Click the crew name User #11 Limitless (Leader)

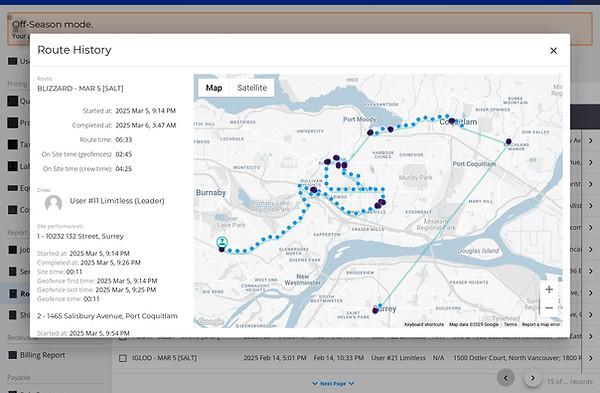[x=117, y=201]
